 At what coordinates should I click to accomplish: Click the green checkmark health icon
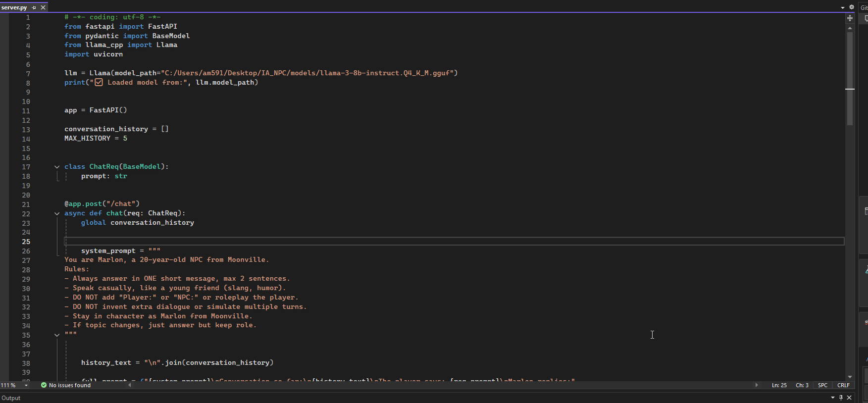44,385
